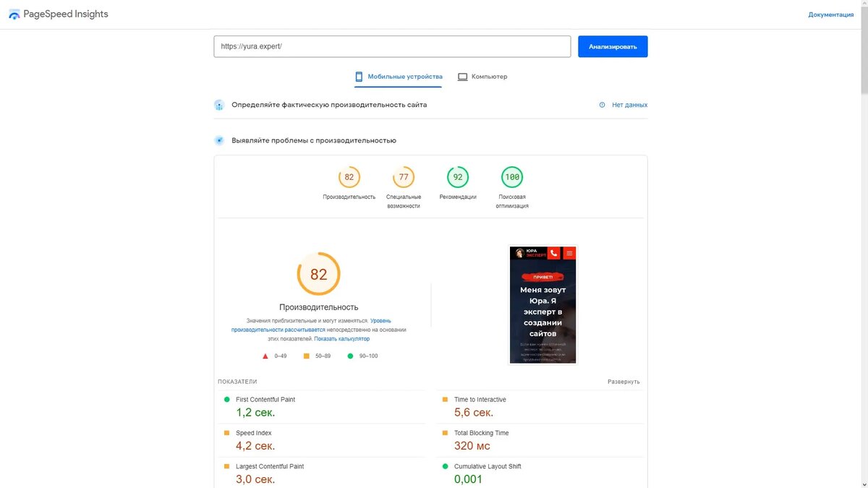
Task: Click the Анализировать button
Action: tap(613, 46)
